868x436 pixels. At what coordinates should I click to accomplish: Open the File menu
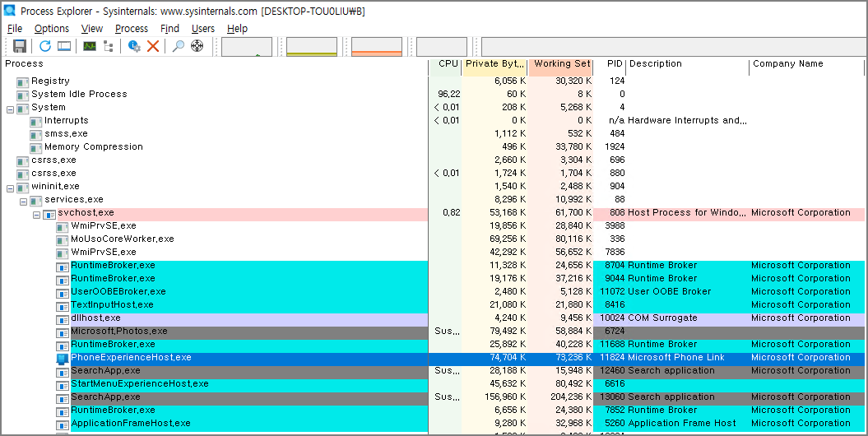[15, 29]
